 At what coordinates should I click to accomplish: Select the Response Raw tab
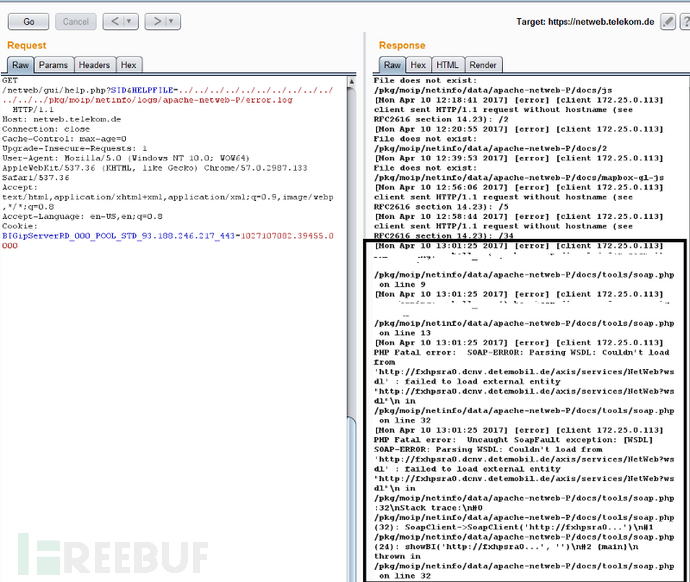392,65
